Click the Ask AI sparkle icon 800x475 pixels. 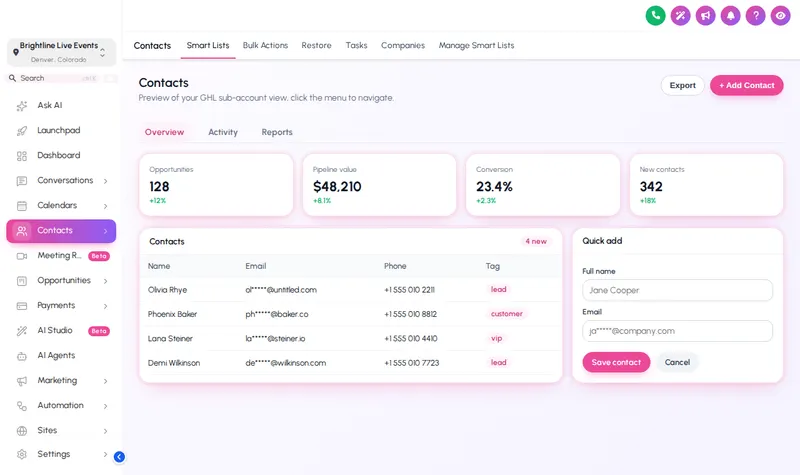[21, 106]
